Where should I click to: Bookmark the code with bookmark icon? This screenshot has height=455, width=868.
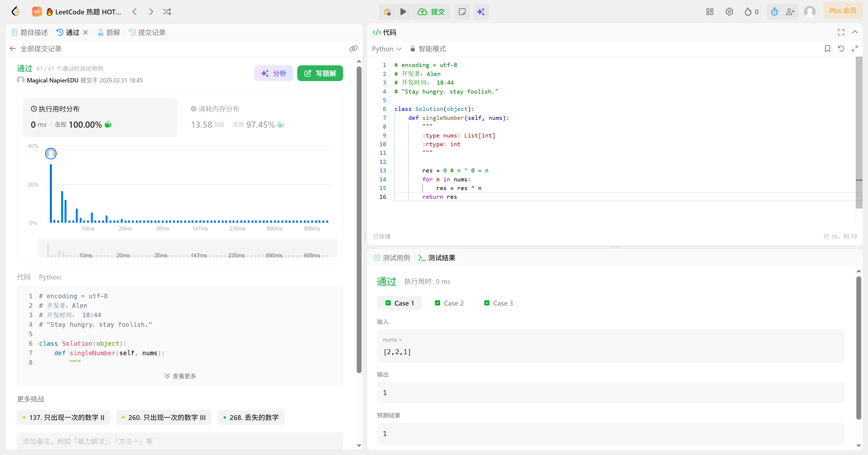827,49
